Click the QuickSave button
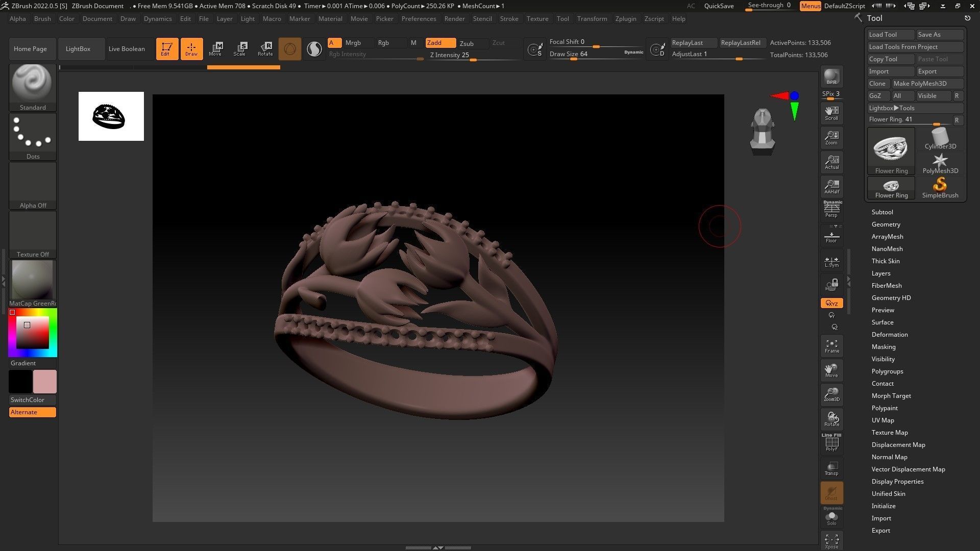 [719, 6]
